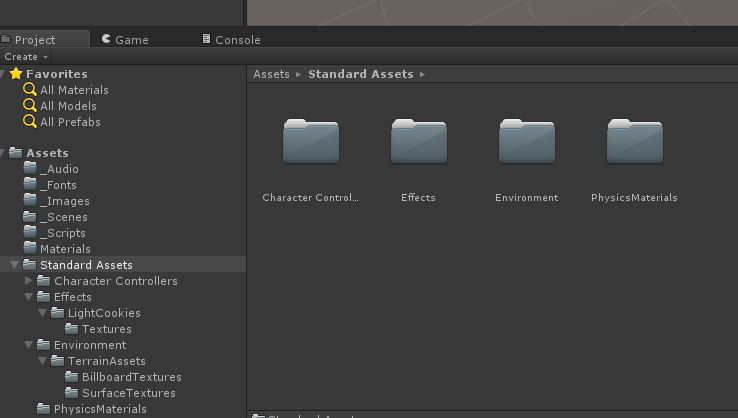Click the All Models search icon
The height and width of the screenshot is (418, 738).
(x=30, y=105)
